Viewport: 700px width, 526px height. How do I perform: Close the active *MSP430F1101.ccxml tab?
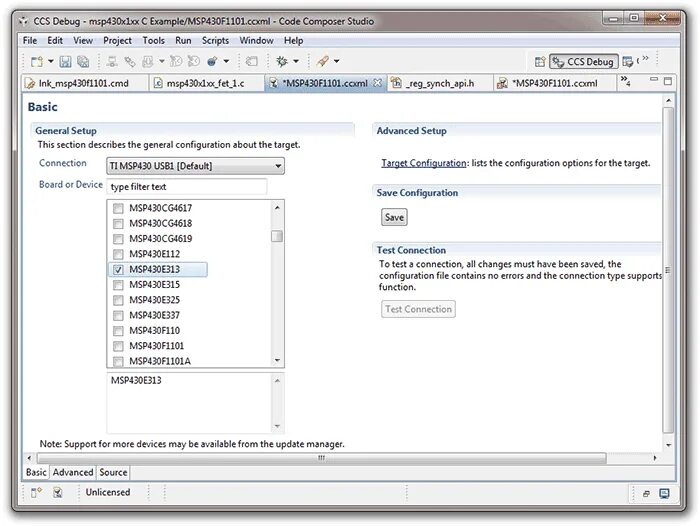378,83
